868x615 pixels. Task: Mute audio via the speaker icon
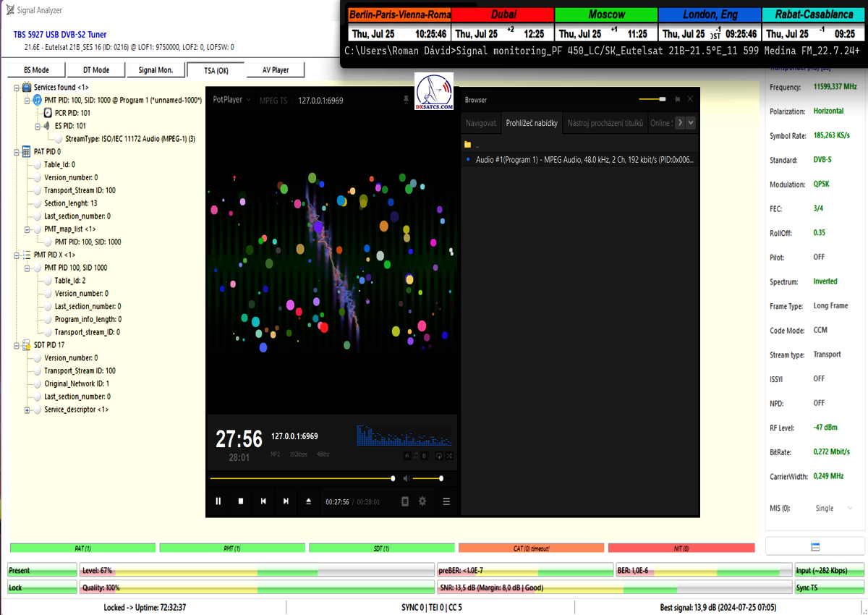click(407, 478)
